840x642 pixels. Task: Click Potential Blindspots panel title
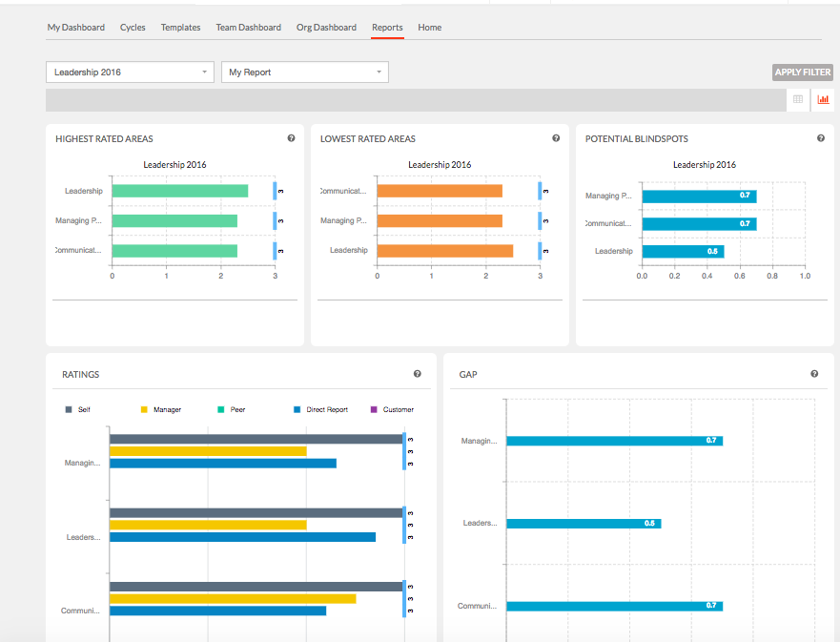pyautogui.click(x=636, y=138)
